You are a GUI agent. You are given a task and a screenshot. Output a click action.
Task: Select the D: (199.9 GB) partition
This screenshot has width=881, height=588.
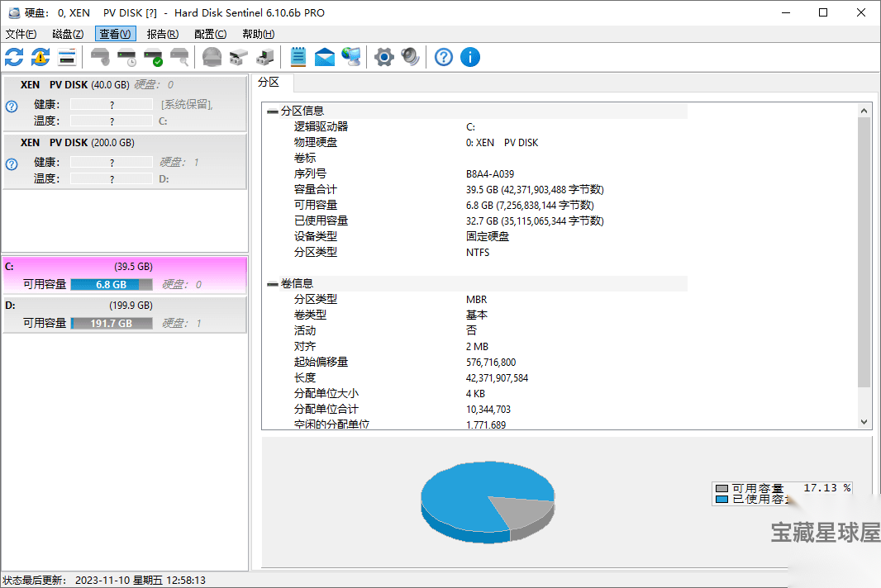click(125, 315)
